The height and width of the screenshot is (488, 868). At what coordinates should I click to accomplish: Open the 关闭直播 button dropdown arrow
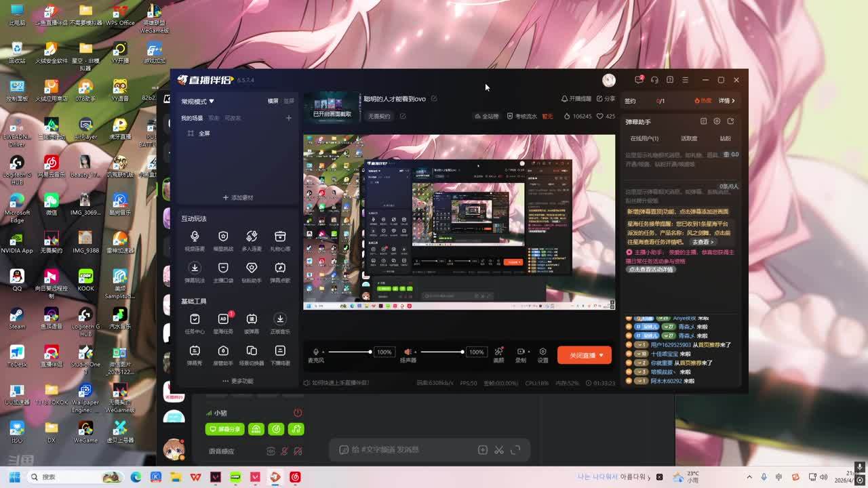tap(601, 355)
